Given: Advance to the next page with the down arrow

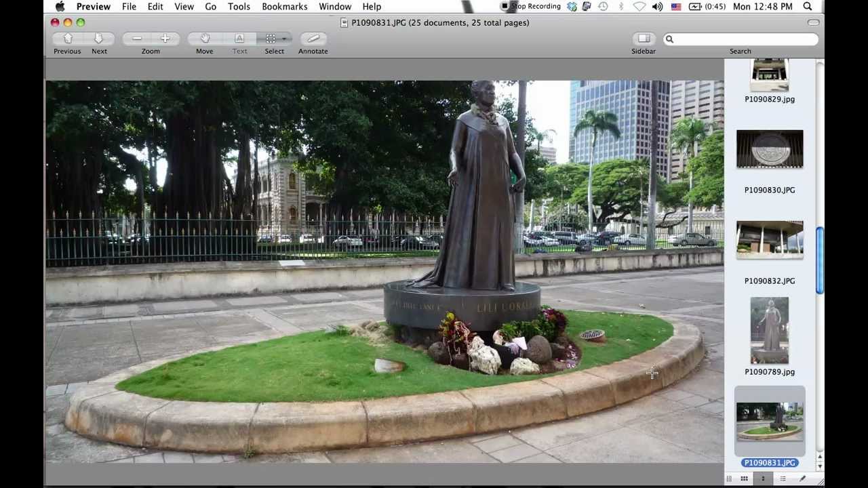Looking at the screenshot, I should (98, 39).
